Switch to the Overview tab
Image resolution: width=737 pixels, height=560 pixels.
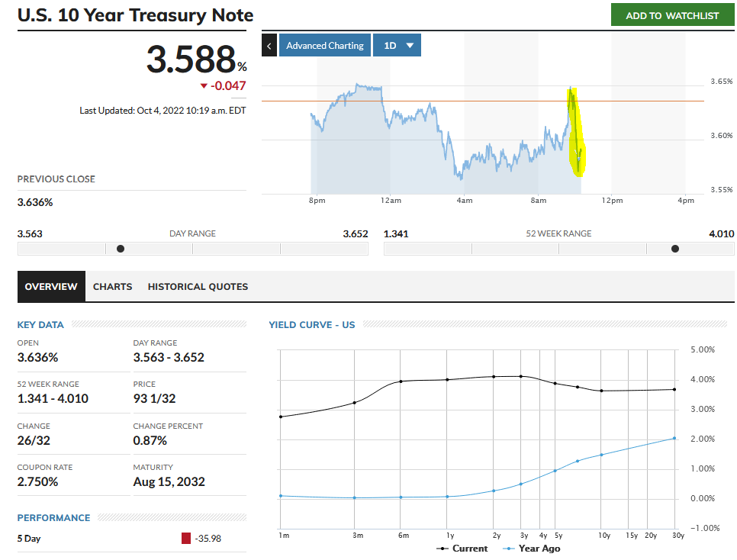51,286
